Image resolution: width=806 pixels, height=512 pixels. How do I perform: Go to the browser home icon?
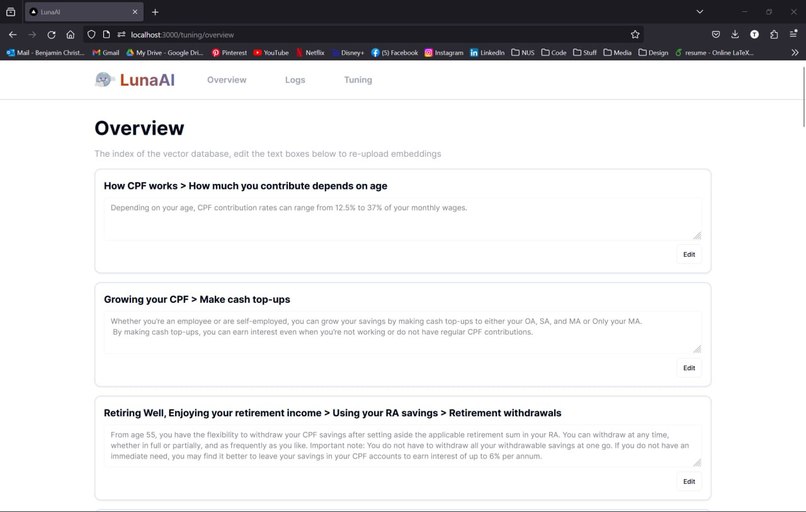coord(70,34)
